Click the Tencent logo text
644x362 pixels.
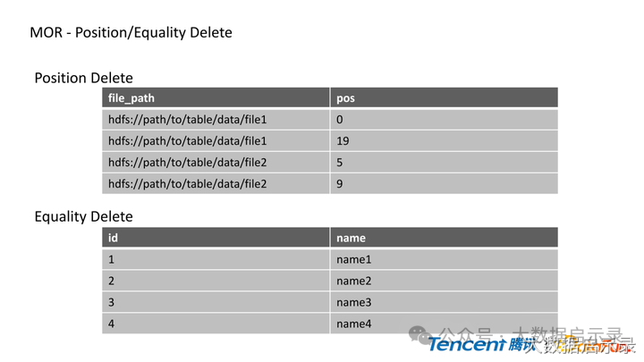(x=466, y=345)
